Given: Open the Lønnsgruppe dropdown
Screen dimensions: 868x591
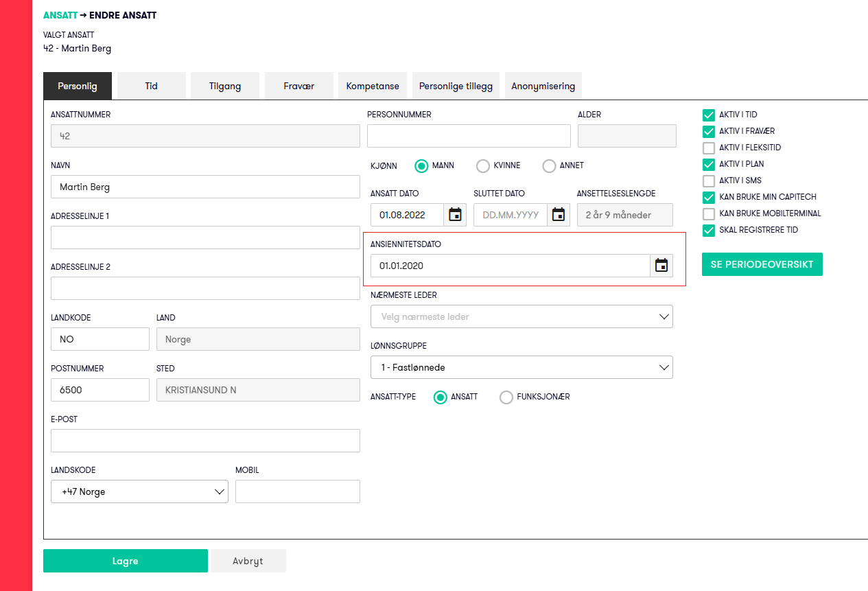Looking at the screenshot, I should tap(521, 367).
